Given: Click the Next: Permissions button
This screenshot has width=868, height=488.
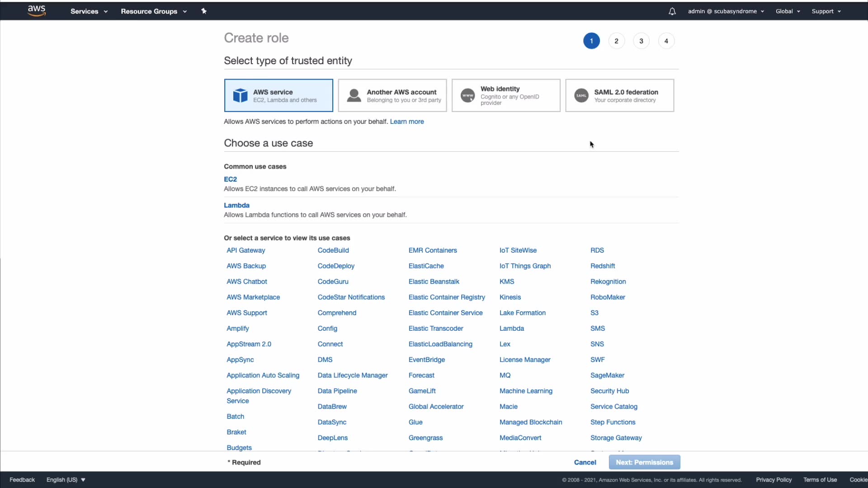Looking at the screenshot, I should tap(644, 462).
